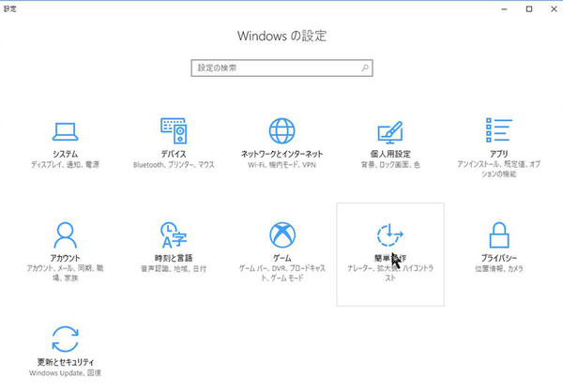Click the Wi-Fi、機内モード、VPN description
The height and width of the screenshot is (392, 563).
(281, 165)
